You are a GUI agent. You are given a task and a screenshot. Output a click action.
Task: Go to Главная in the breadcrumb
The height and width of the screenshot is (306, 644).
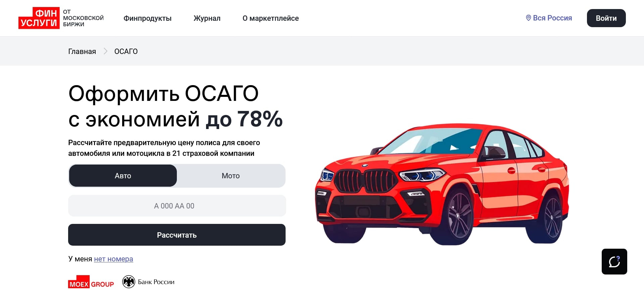click(x=82, y=51)
